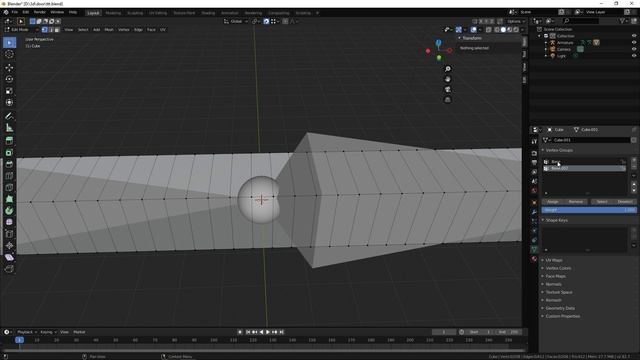Choose the Scale tool
640x360 pixels.
point(9,91)
